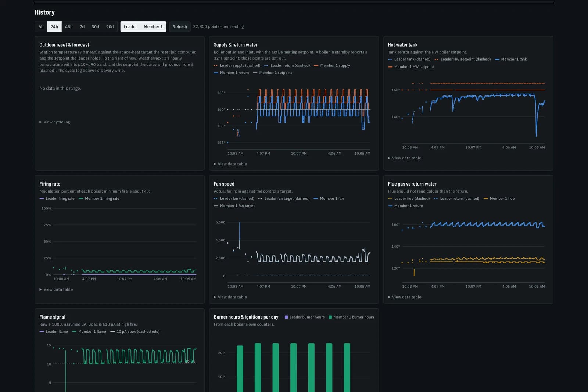588x392 pixels.
Task: Click Leader HW setpoint (dashed) legend
Action: tap(462, 59)
